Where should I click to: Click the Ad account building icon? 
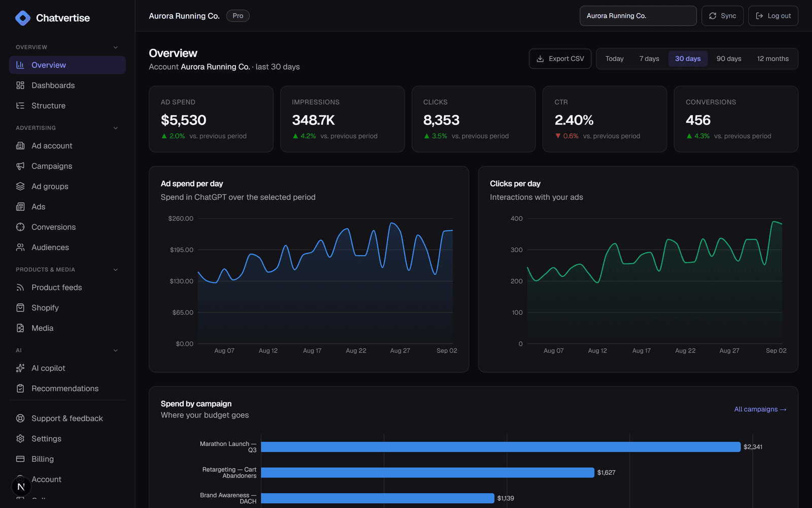(x=20, y=146)
